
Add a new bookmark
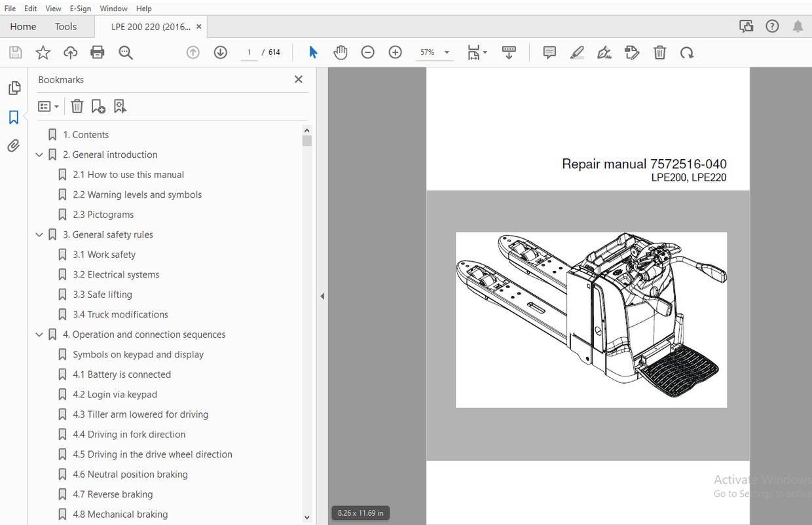[x=98, y=105]
